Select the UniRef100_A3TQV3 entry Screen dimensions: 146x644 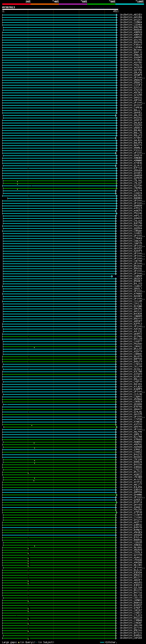click(131, 374)
